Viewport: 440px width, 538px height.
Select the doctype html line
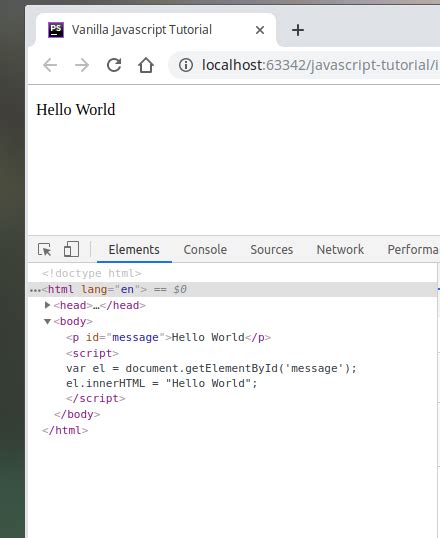pos(92,273)
